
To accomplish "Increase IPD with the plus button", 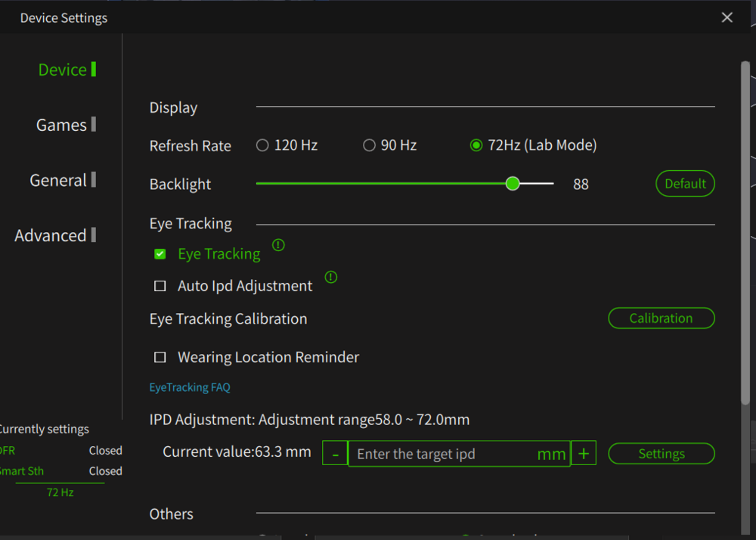I will 584,454.
